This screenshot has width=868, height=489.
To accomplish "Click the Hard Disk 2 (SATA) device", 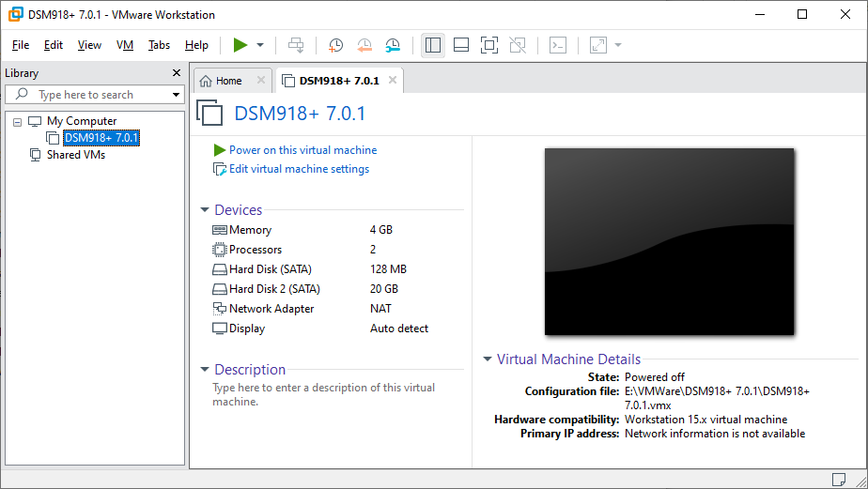I will point(274,289).
